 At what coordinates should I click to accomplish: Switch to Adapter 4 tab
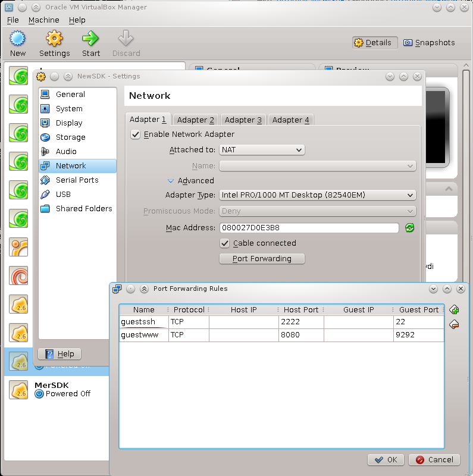pos(290,120)
